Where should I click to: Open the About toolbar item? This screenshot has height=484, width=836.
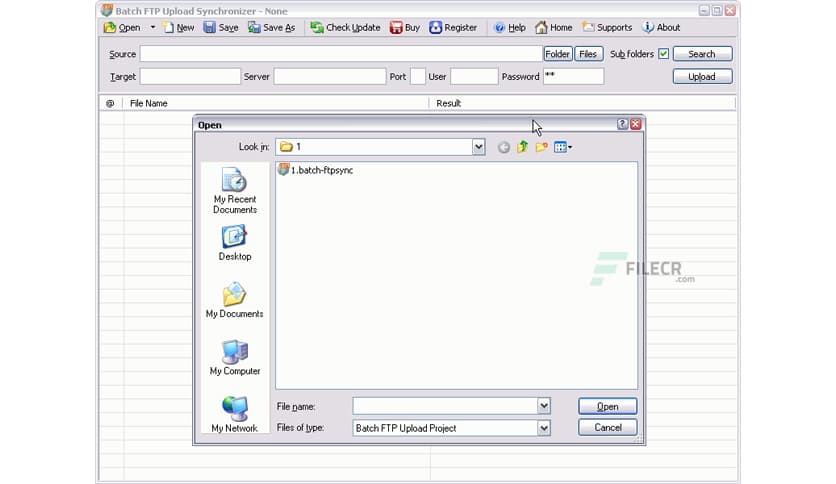[x=662, y=28]
